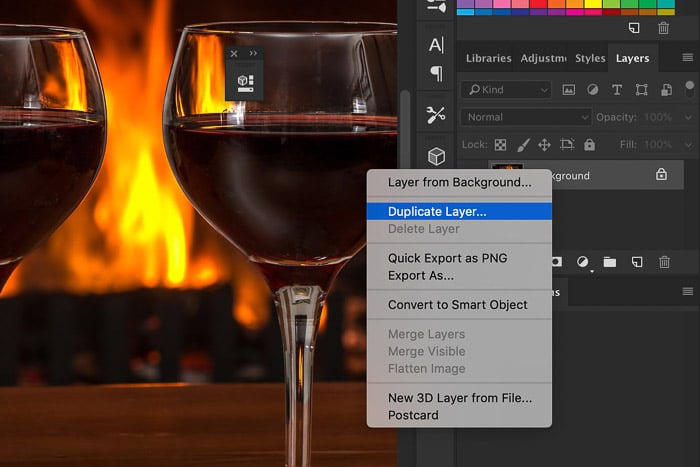Filter for type layers T icon
700x467 pixels.
tap(617, 90)
